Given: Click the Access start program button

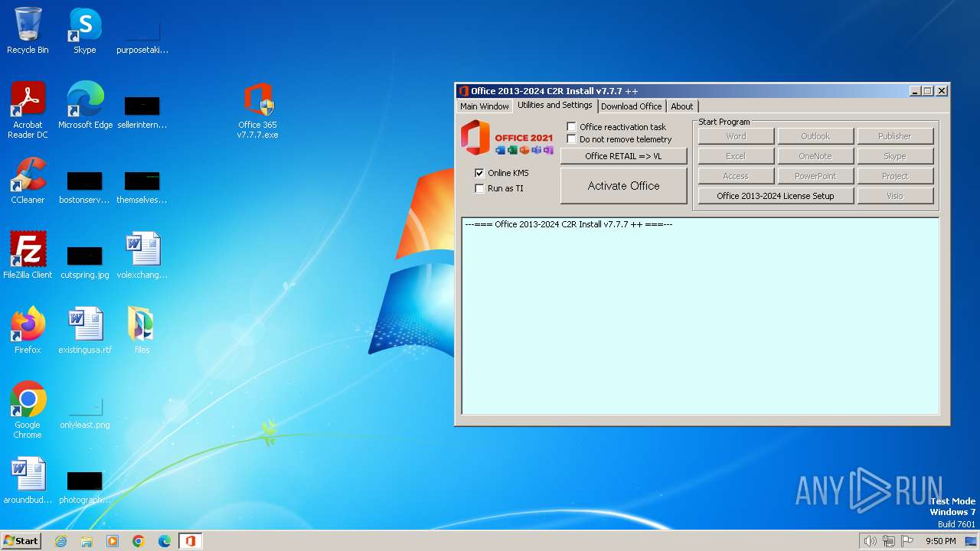Looking at the screenshot, I should (x=736, y=176).
